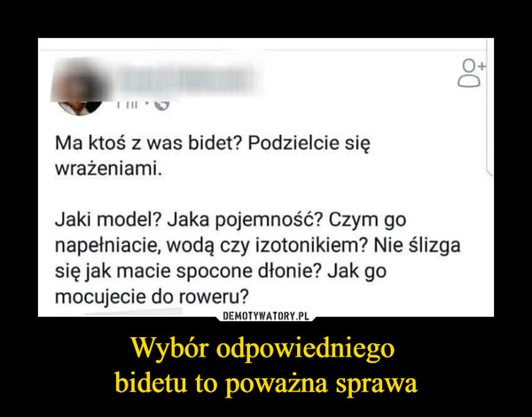The width and height of the screenshot is (532, 417).
Task: Open the blurred profile picture
Action: pos(80,87)
